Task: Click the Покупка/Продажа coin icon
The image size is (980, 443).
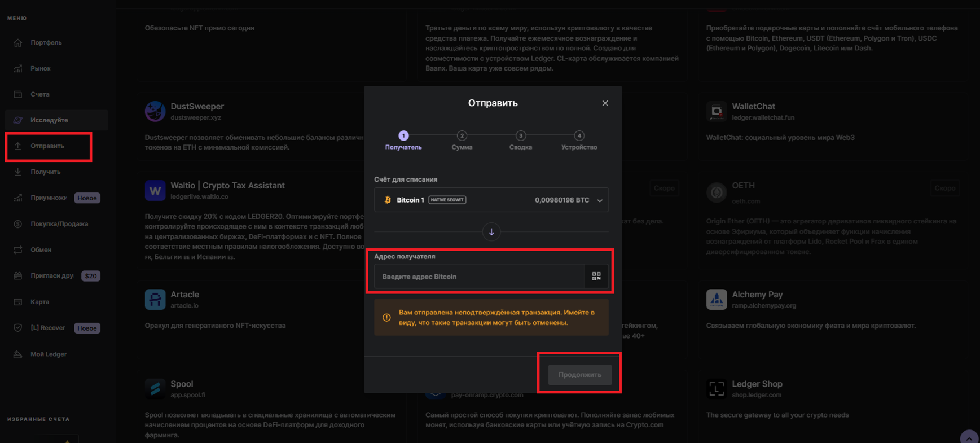Action: [x=18, y=224]
